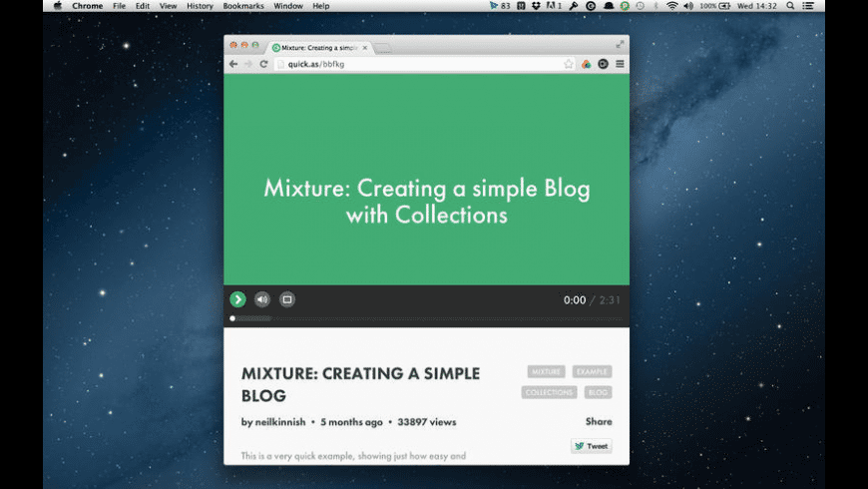The image size is (868, 489).
Task: Open the EXAMPLE tag
Action: tap(592, 371)
